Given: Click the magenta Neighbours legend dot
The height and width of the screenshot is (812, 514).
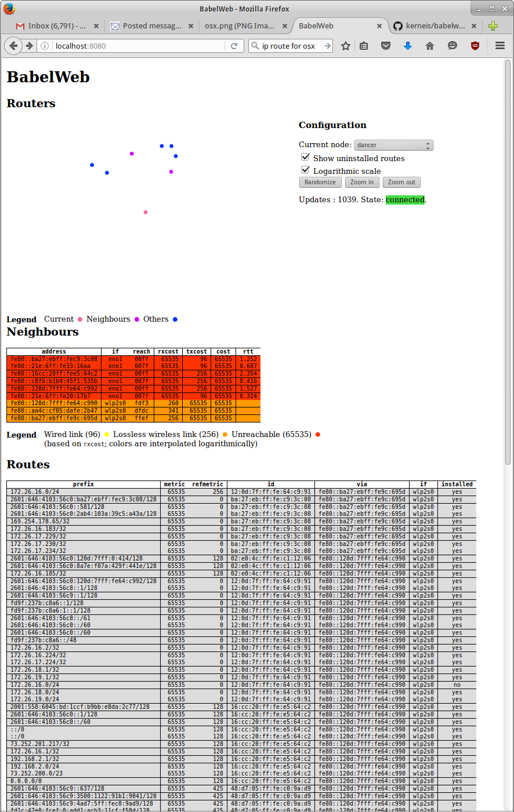Looking at the screenshot, I should coord(137,319).
